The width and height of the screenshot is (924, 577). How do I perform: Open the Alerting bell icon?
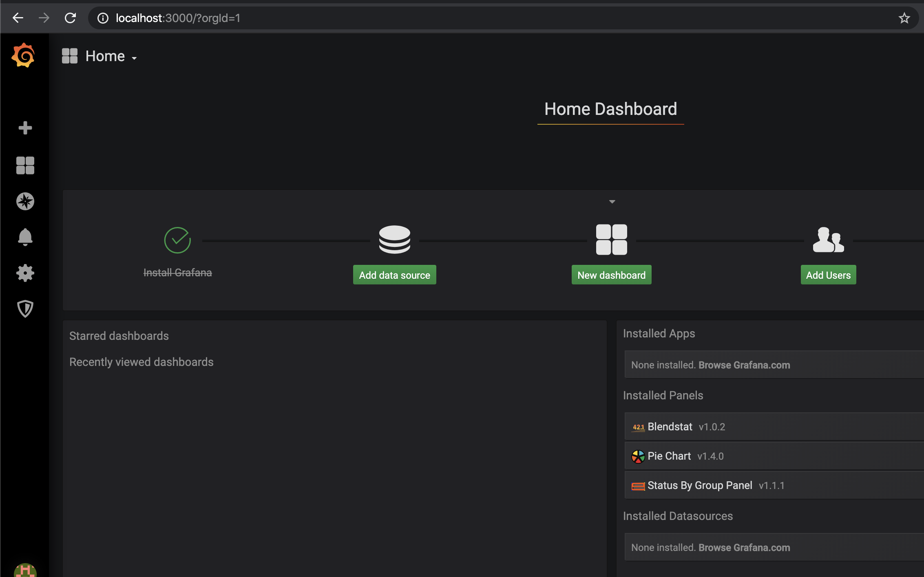25,237
